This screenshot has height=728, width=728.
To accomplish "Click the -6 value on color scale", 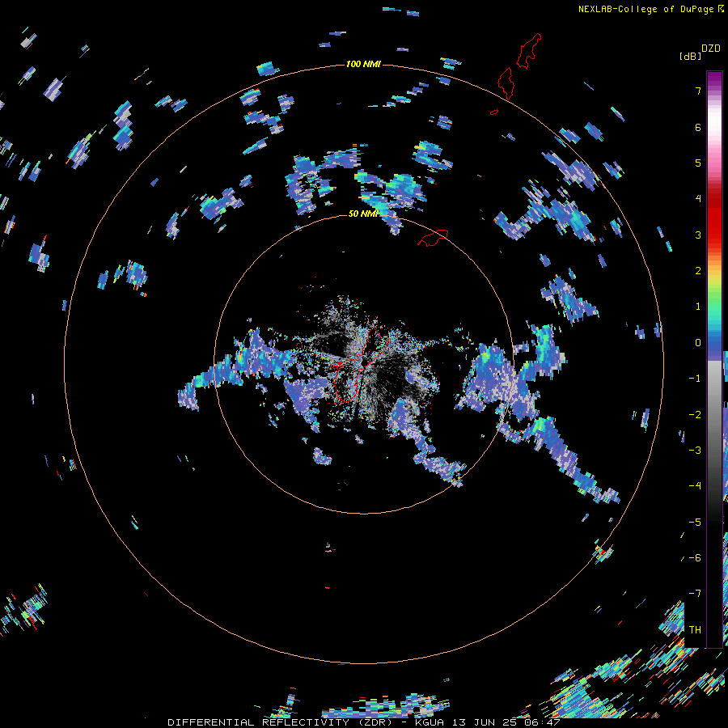I will [695, 557].
